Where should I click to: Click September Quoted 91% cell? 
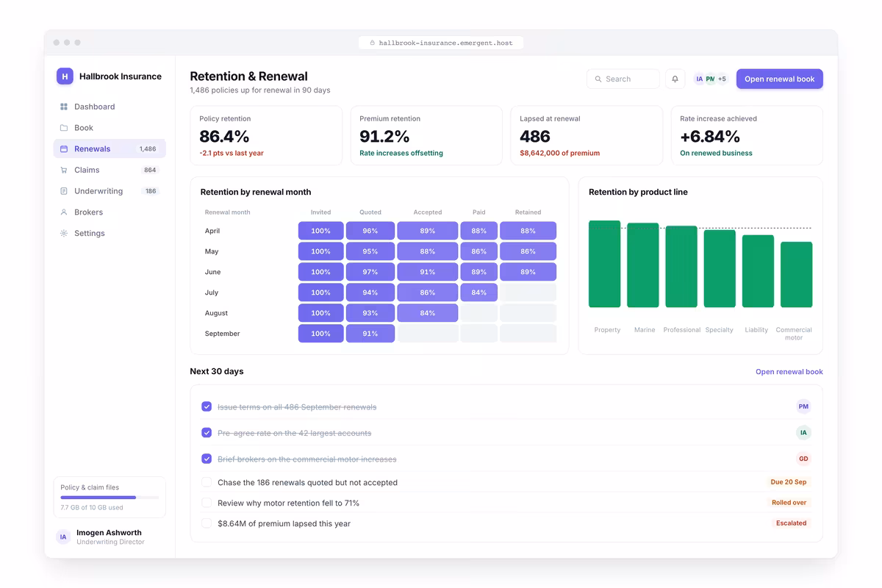[370, 334]
